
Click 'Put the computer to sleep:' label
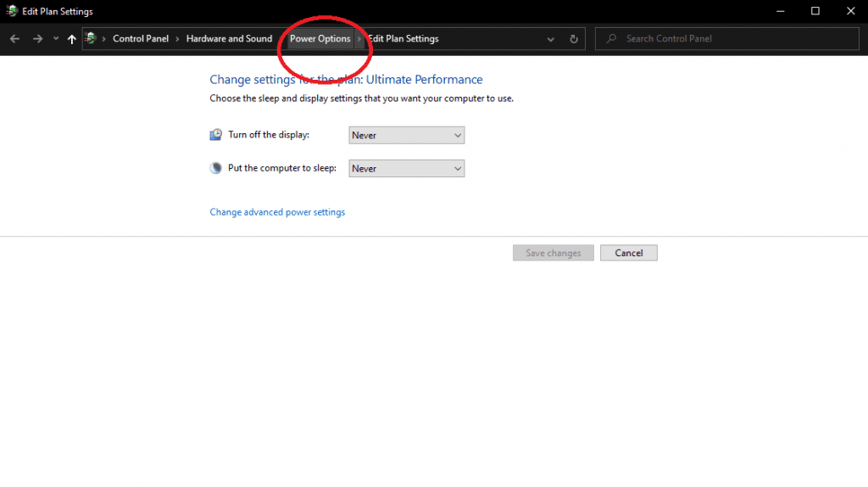coord(281,168)
